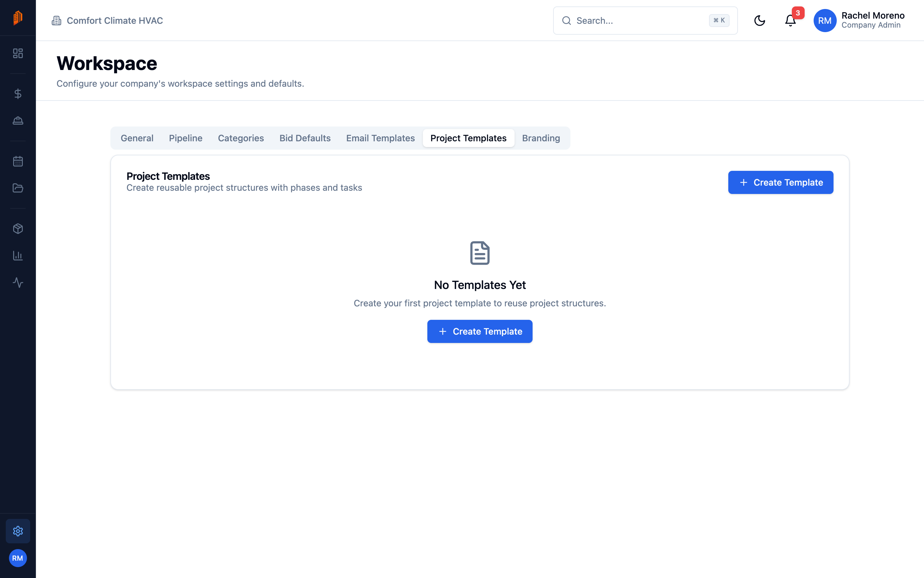Click the Workspace page heading
The width and height of the screenshot is (924, 578).
(107, 63)
